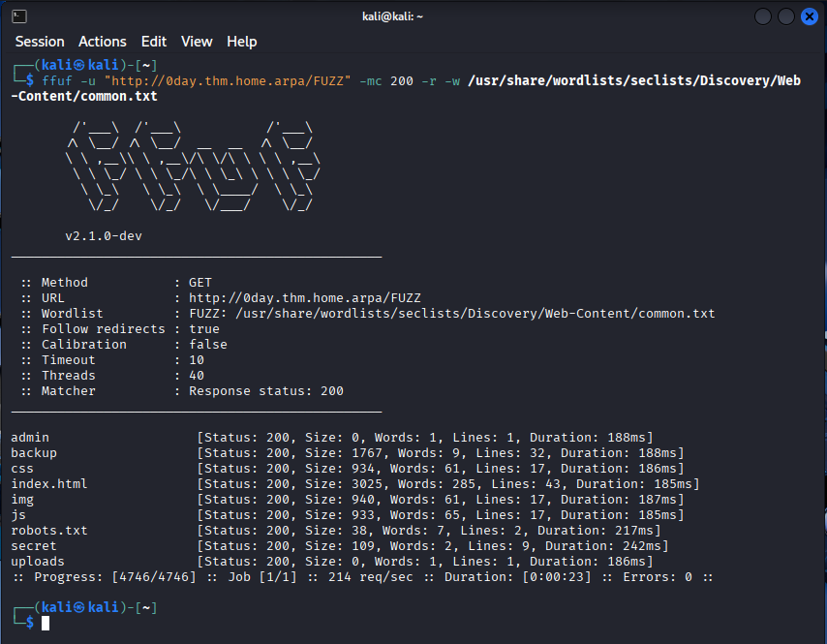This screenshot has height=644, width=827.
Task: Open the View menu
Action: [197, 42]
